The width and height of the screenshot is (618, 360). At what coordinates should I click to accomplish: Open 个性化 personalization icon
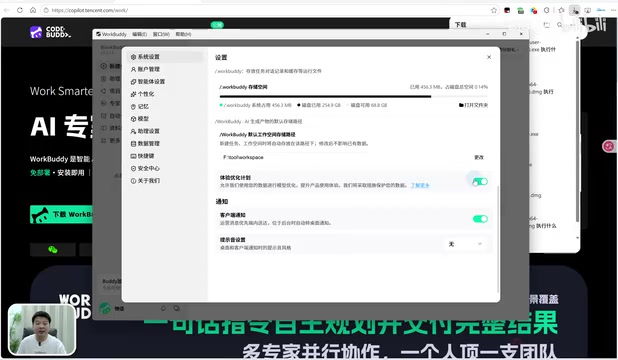pyautogui.click(x=133, y=94)
